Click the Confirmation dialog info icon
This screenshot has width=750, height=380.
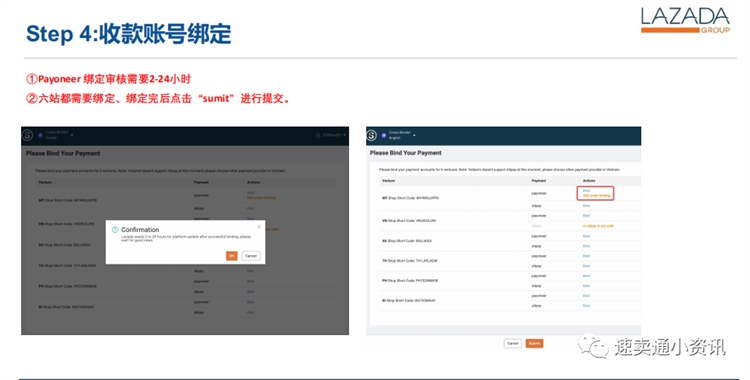115,230
